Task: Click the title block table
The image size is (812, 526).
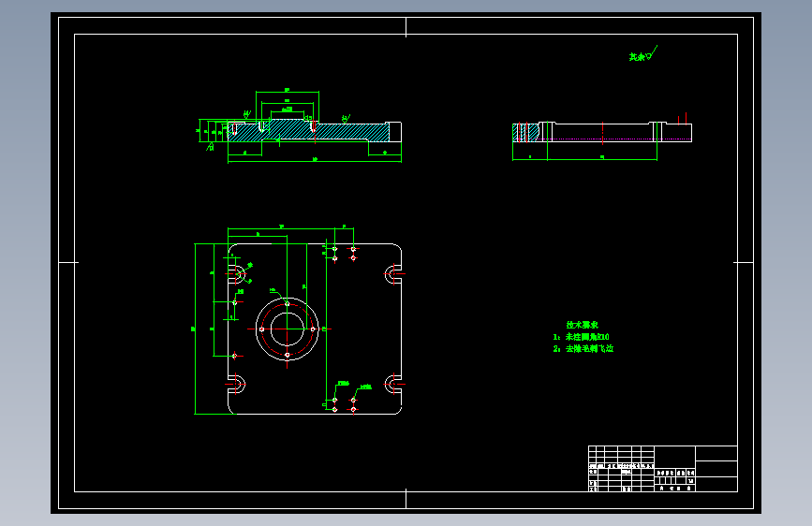Action: pyautogui.click(x=663, y=469)
